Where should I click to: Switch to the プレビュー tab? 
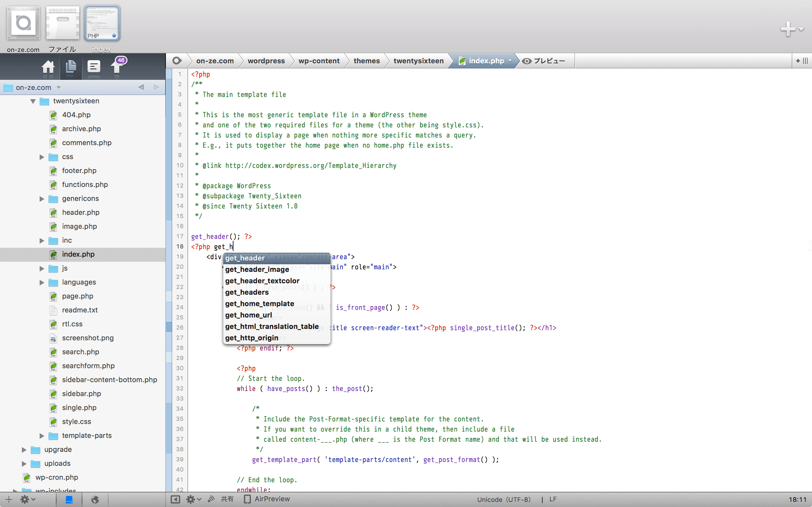tap(544, 61)
